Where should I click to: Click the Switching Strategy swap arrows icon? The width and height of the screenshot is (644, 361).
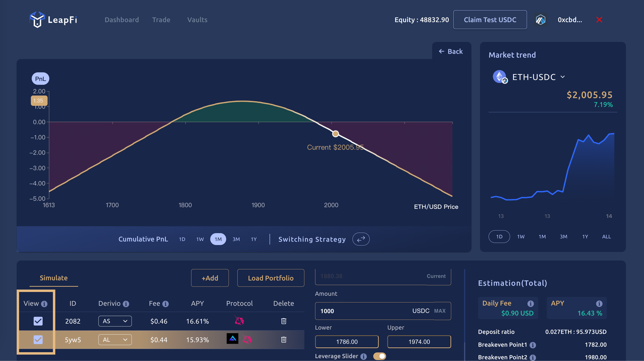point(361,239)
